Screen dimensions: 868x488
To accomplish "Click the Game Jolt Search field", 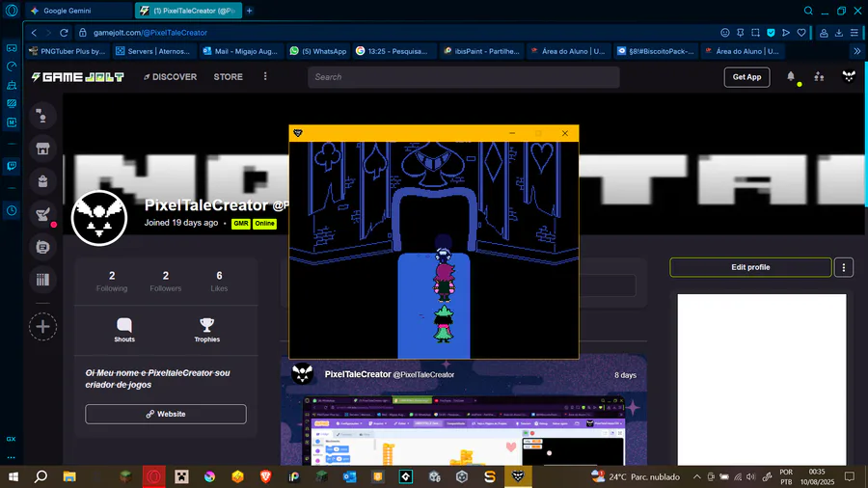I will [463, 77].
